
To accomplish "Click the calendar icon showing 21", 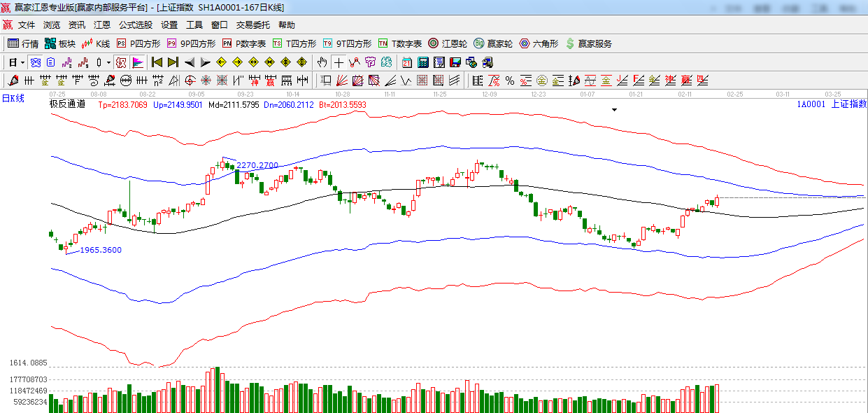I will [x=406, y=62].
